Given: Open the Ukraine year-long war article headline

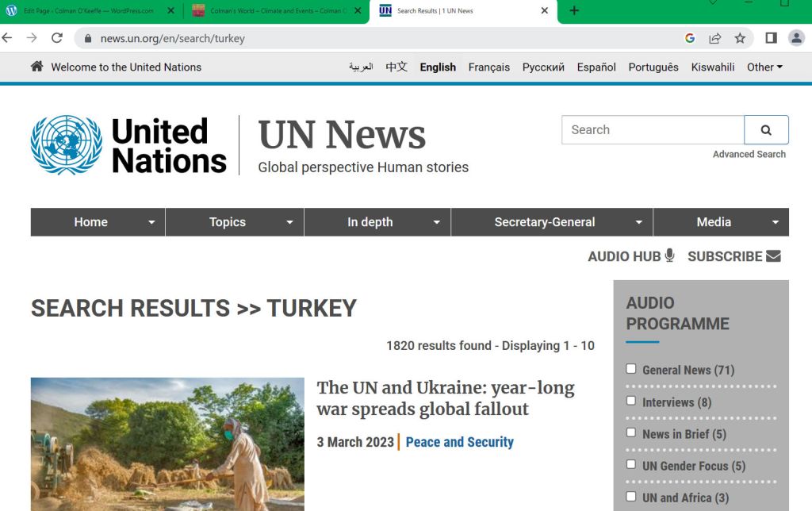Looking at the screenshot, I should [x=445, y=398].
